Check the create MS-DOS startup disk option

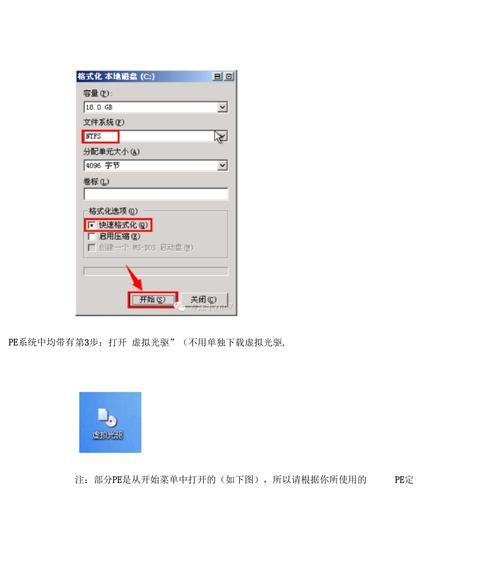tap(91, 248)
